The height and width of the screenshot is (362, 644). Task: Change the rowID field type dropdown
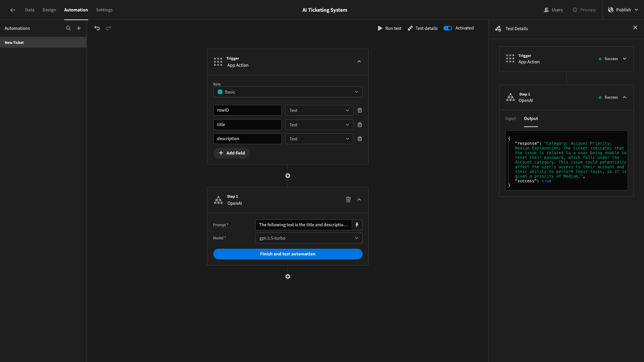(319, 110)
